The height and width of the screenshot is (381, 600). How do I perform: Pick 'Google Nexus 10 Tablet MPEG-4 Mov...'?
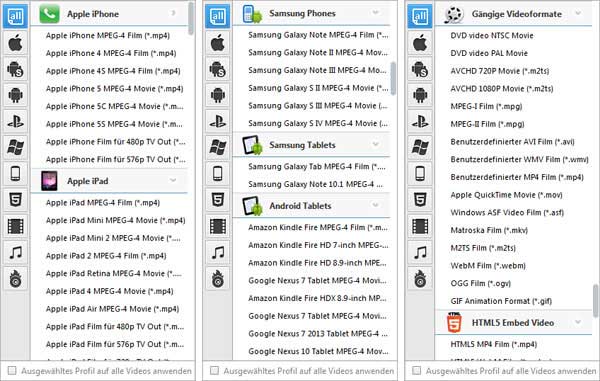tap(318, 351)
